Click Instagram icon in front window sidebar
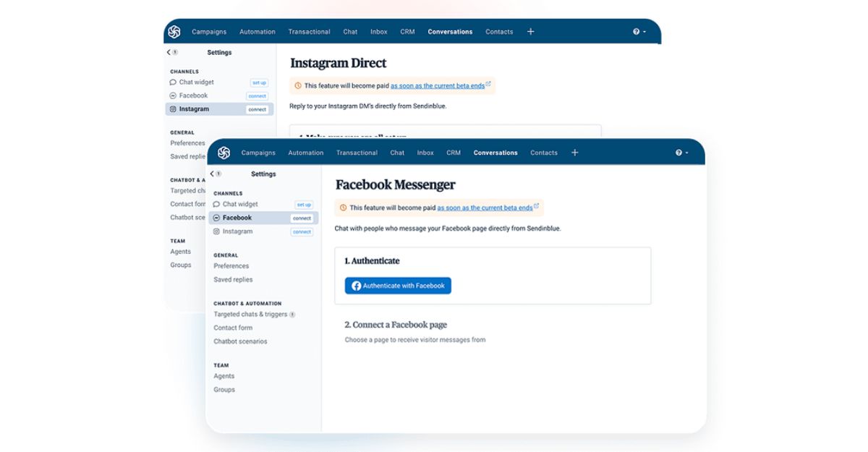 (216, 232)
